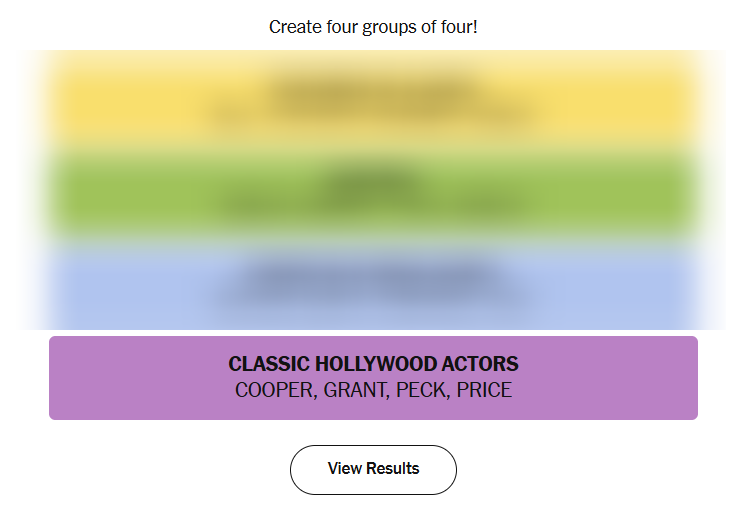Viewport: 750px width, 524px height.
Task: Click the word PRICE in the purple group
Action: pyautogui.click(x=484, y=391)
